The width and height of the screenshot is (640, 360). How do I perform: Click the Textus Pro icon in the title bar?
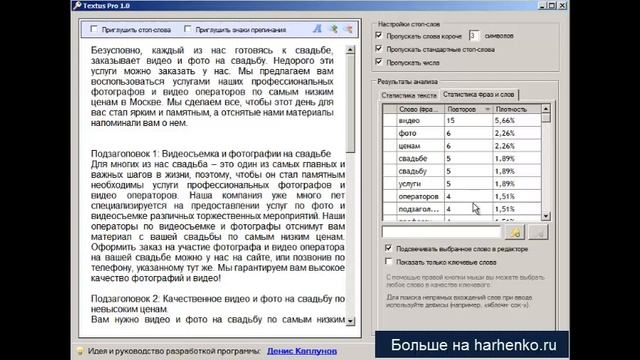pyautogui.click(x=77, y=5)
